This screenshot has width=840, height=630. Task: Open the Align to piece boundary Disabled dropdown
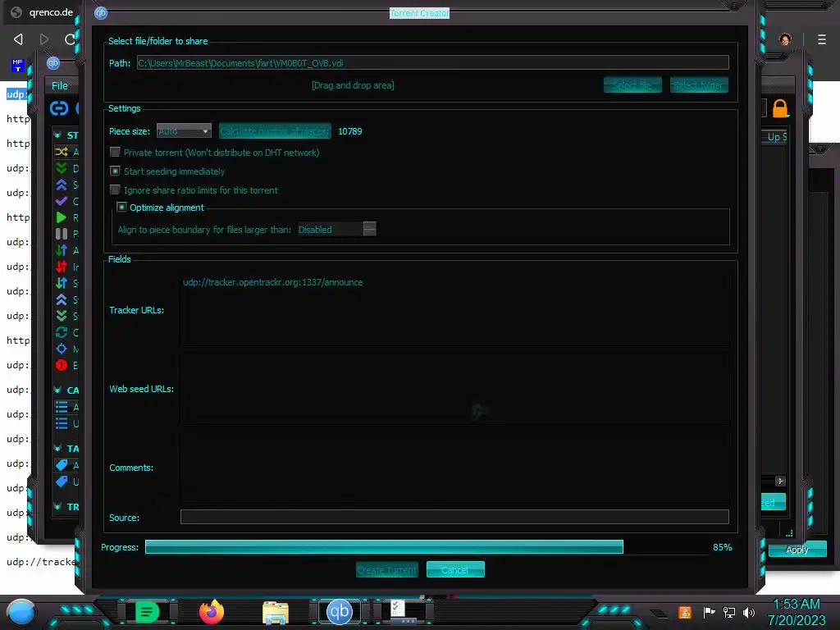(337, 230)
